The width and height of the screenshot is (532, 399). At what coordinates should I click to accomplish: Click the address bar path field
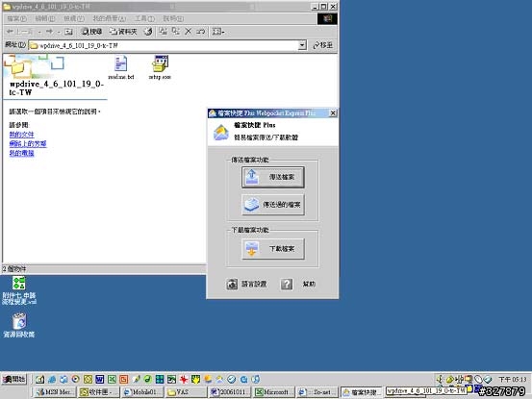point(163,45)
